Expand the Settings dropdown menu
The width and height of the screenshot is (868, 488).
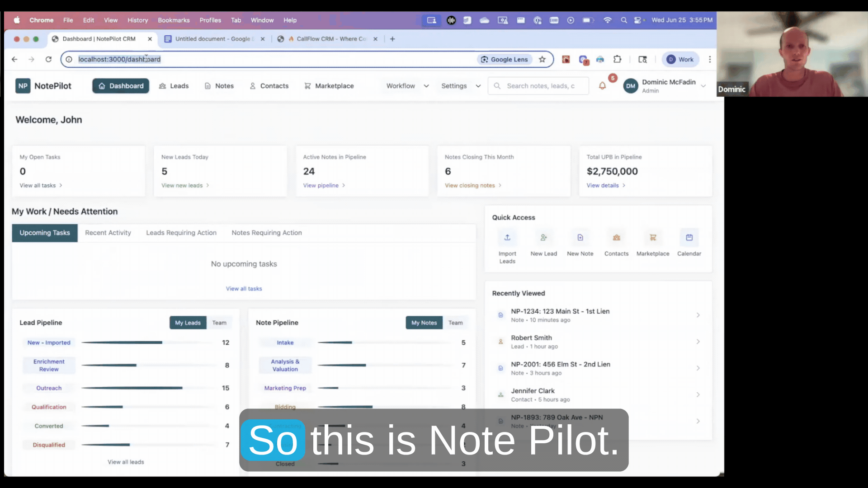(x=461, y=86)
